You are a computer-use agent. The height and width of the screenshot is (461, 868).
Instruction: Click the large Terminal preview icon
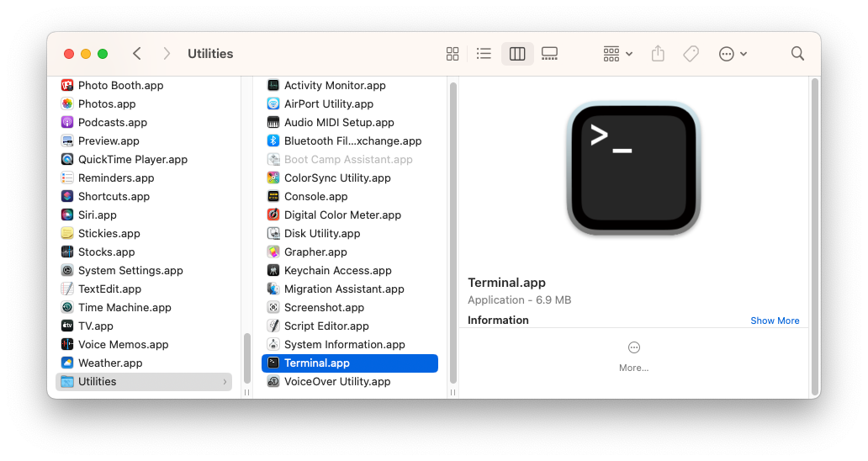(x=634, y=169)
